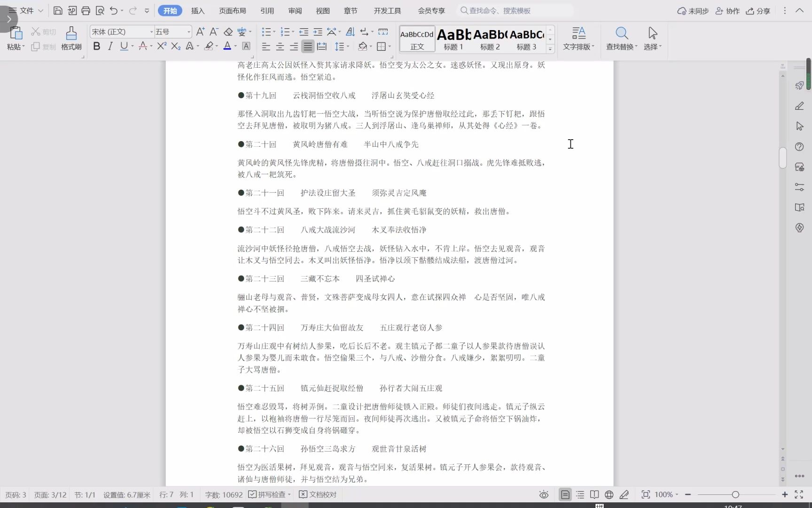Switch to web layout globe icon
812x508 pixels.
[x=609, y=494]
